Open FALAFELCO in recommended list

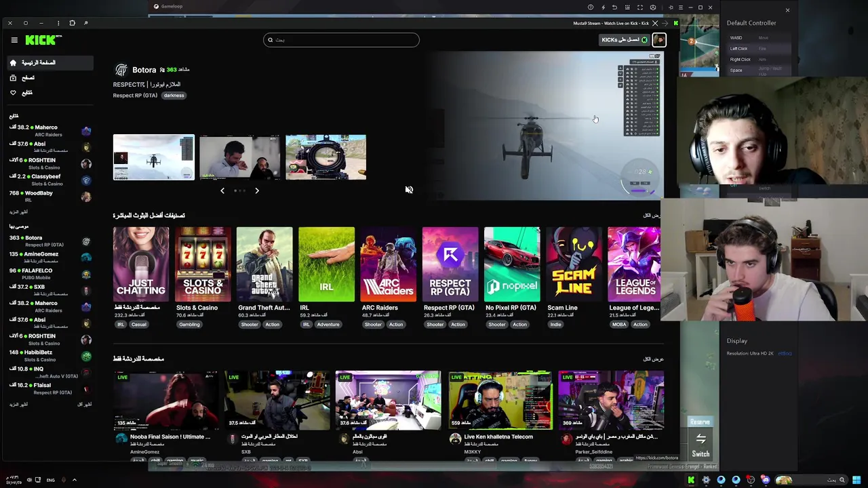click(x=50, y=274)
